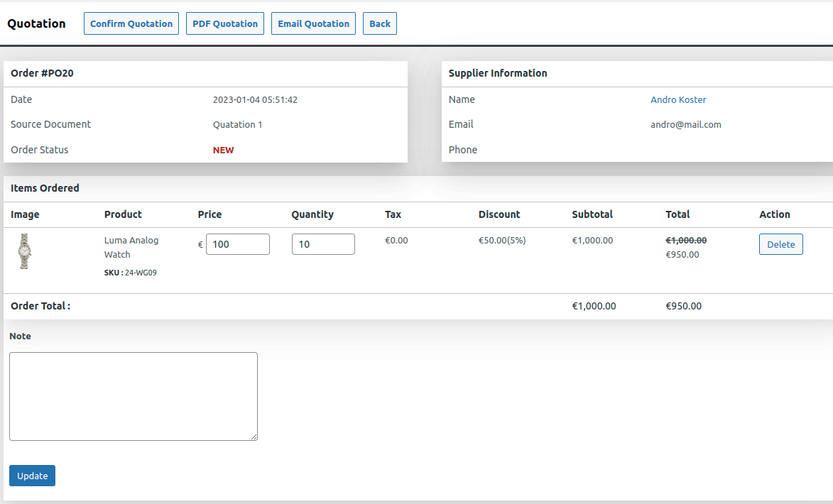
Task: Click the item row subtotal €1,000.00
Action: [x=592, y=241]
